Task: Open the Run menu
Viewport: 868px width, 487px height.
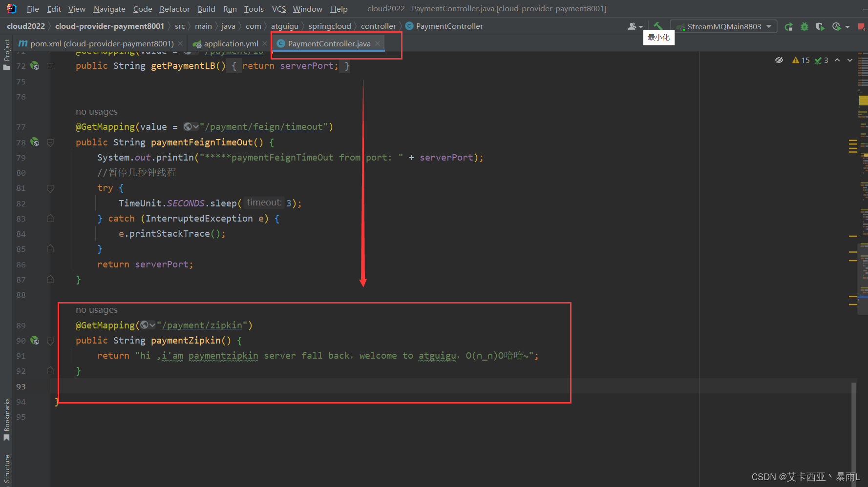Action: [230, 9]
